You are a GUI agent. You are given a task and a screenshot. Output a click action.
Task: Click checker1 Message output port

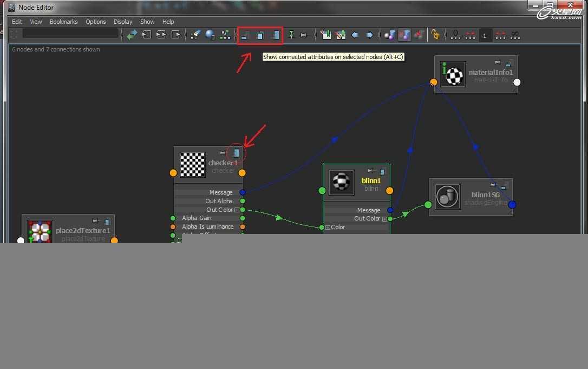243,192
